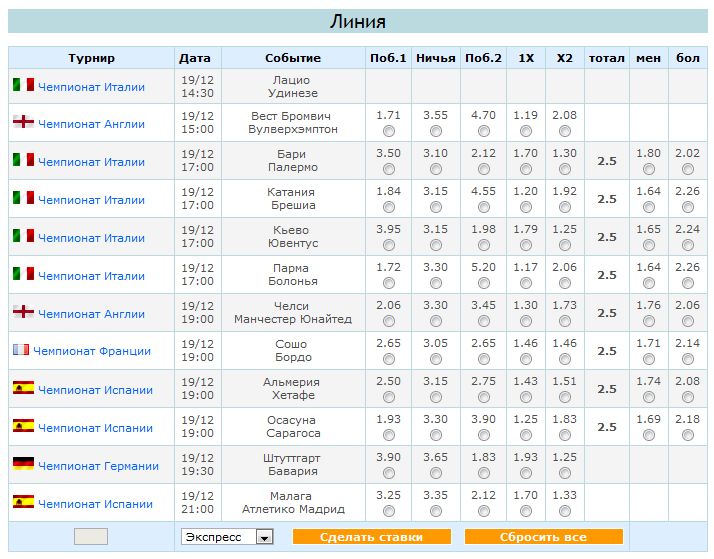Open Чемпионат Италии link for Кьево Ювентус

[x=92, y=238]
